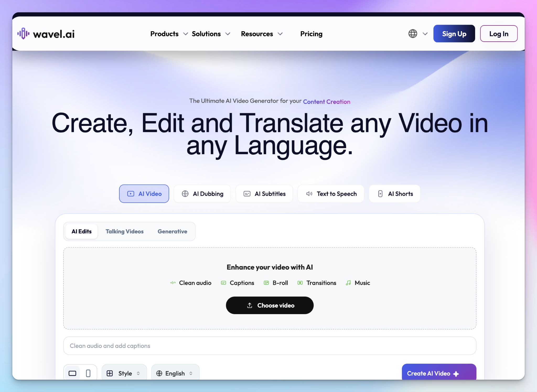Click the Captions feature icon
This screenshot has height=392, width=537.
pos(223,283)
